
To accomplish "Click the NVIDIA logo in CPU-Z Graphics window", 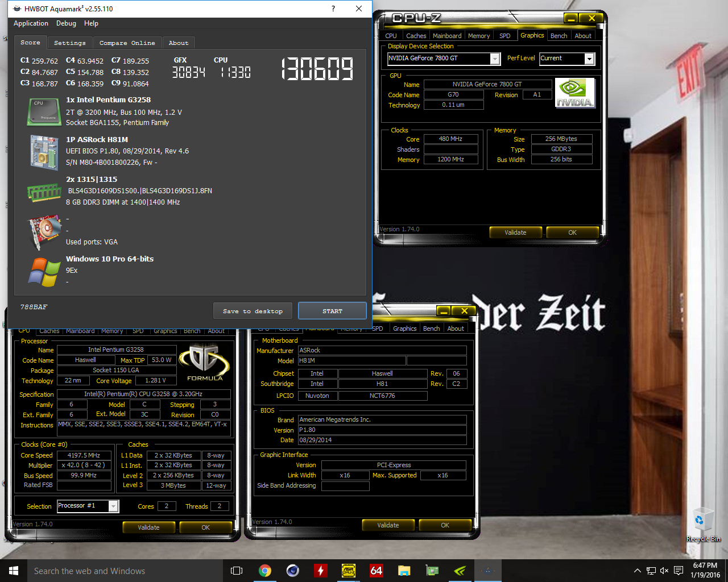I will tap(575, 93).
